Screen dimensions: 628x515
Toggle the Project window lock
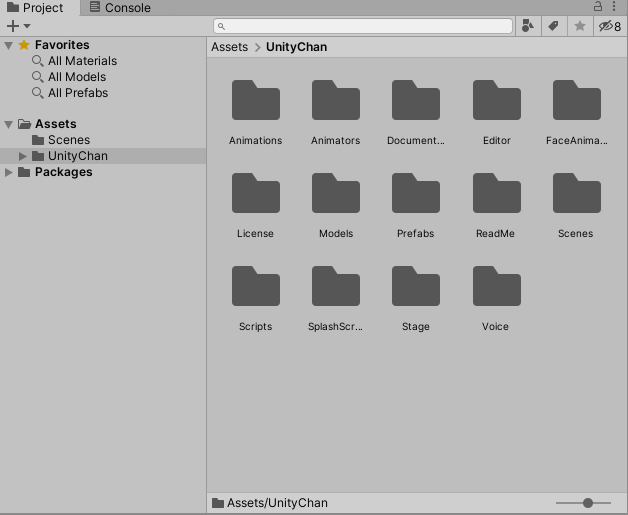[x=598, y=6]
